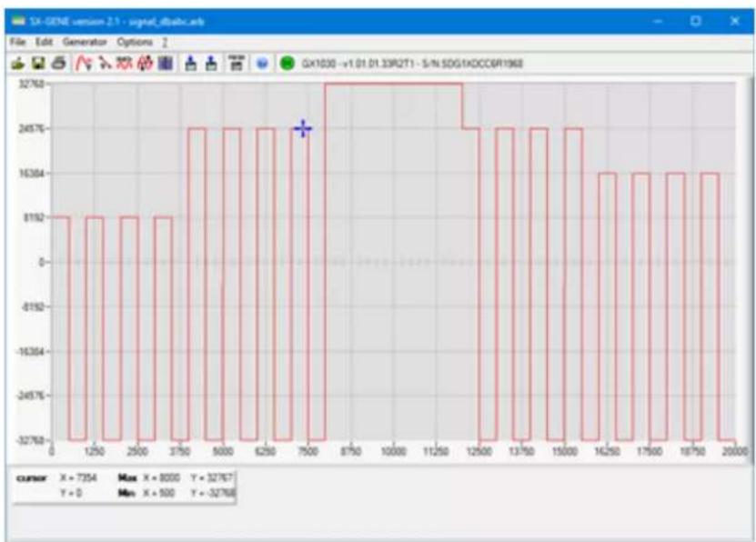Click the round blue help icon

[x=262, y=63]
